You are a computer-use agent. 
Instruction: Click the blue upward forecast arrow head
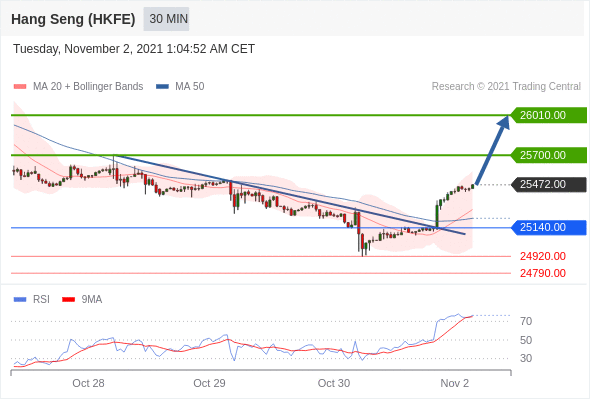(x=504, y=122)
